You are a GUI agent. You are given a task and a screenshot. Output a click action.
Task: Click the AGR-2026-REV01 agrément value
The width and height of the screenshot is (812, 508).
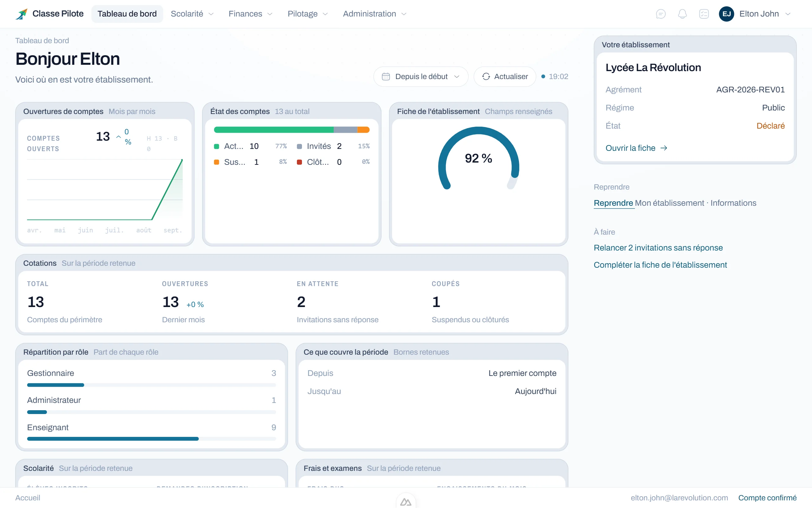(750, 90)
